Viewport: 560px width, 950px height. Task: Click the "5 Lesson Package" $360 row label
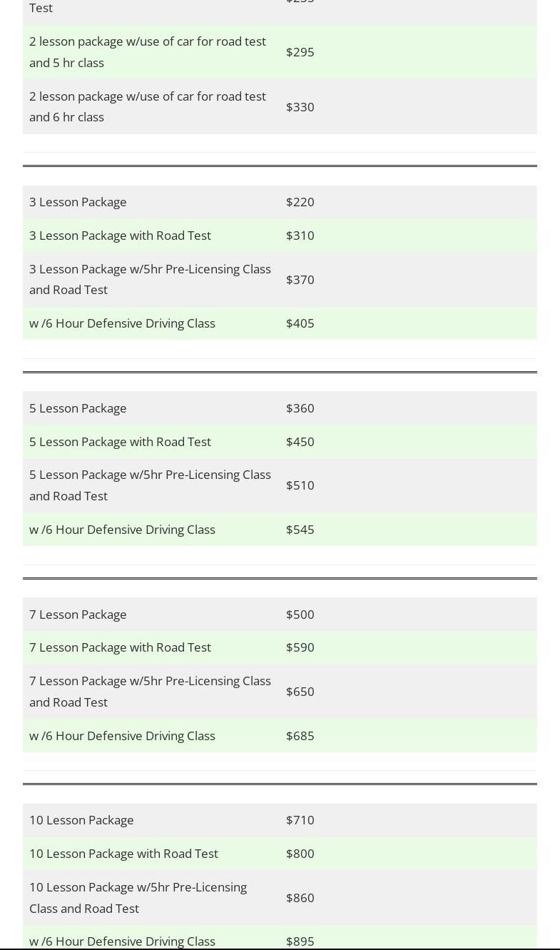[x=78, y=408]
